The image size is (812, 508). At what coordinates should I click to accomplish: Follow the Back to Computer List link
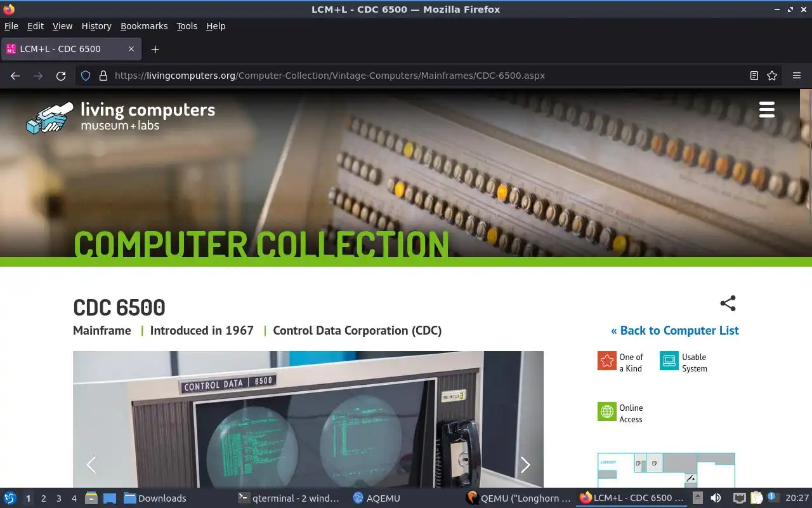[674, 330]
